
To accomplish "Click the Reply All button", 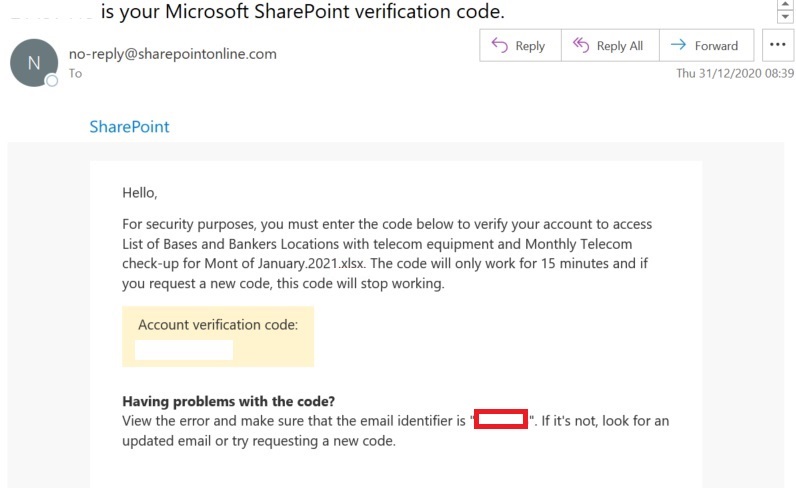I will [609, 46].
